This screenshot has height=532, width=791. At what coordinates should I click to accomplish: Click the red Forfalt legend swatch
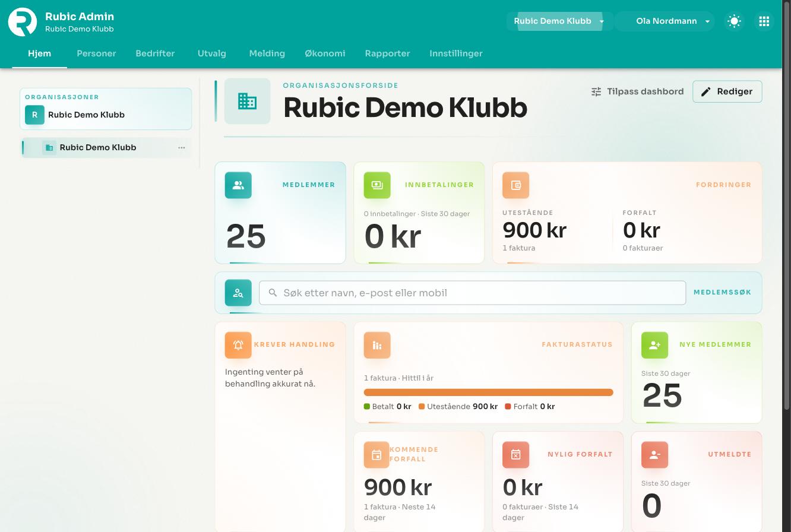tap(508, 407)
